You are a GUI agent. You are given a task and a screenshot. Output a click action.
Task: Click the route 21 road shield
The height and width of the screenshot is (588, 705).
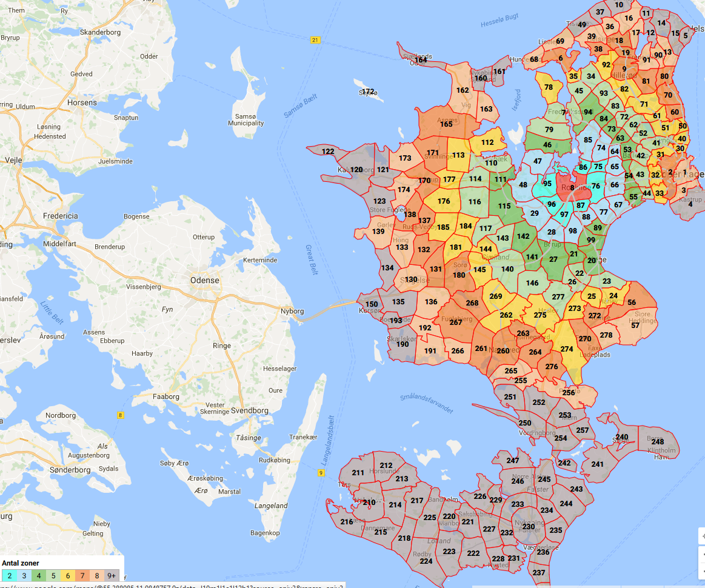point(315,40)
